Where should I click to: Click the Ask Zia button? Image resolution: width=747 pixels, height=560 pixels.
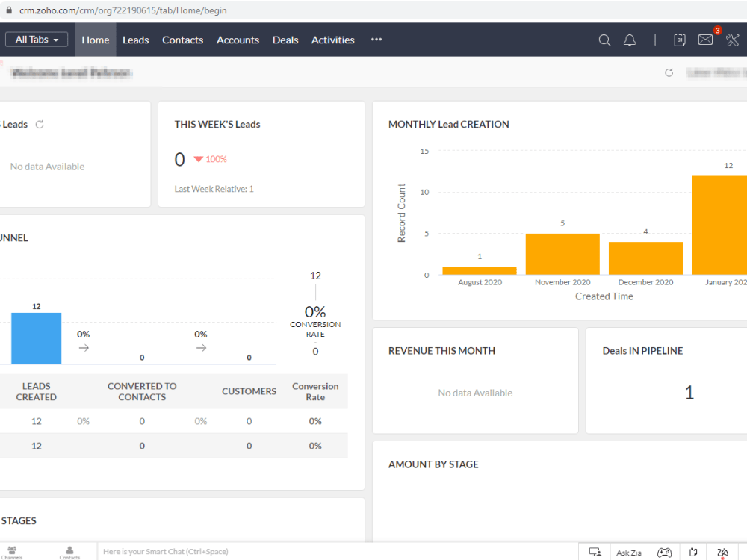pos(628,553)
